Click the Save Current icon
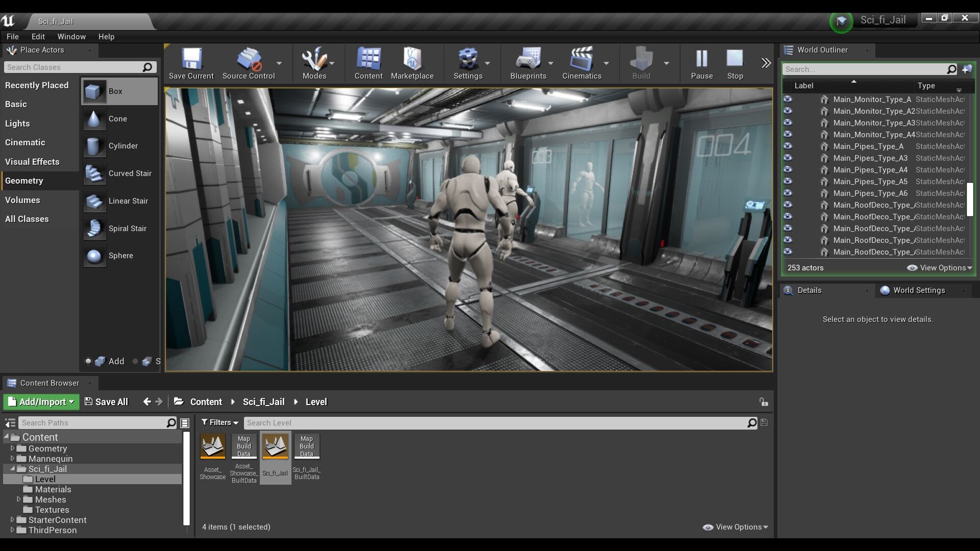The image size is (980, 551). (x=191, y=59)
